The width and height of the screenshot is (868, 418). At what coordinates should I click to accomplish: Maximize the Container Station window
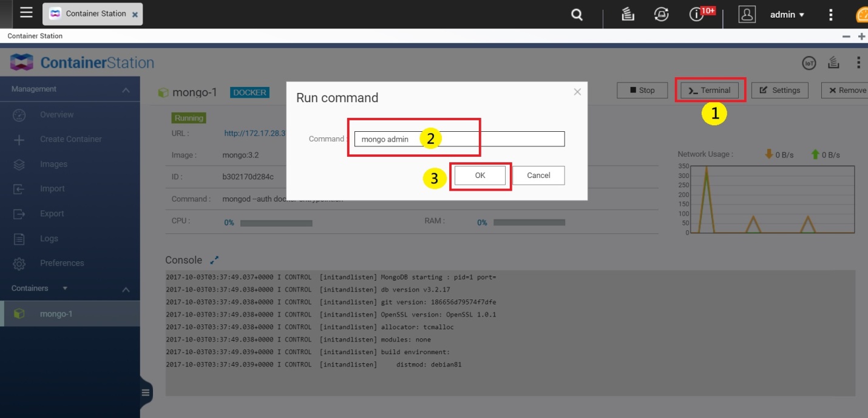coord(862,36)
